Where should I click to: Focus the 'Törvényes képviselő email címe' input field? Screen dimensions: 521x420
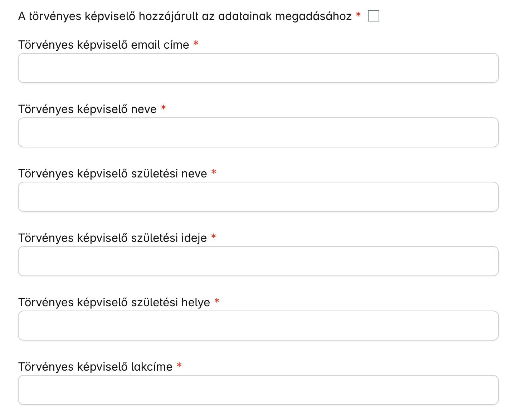[x=258, y=68]
